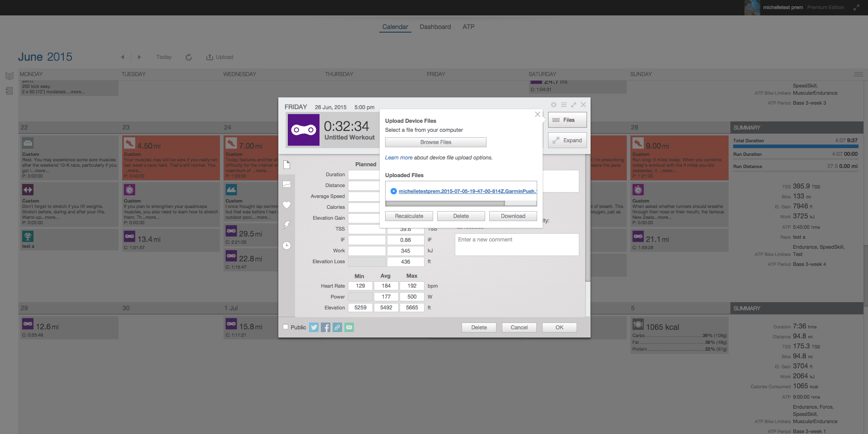Screen dimensions: 868x434
Task: Click the Total Duration progress bar
Action: point(795,147)
